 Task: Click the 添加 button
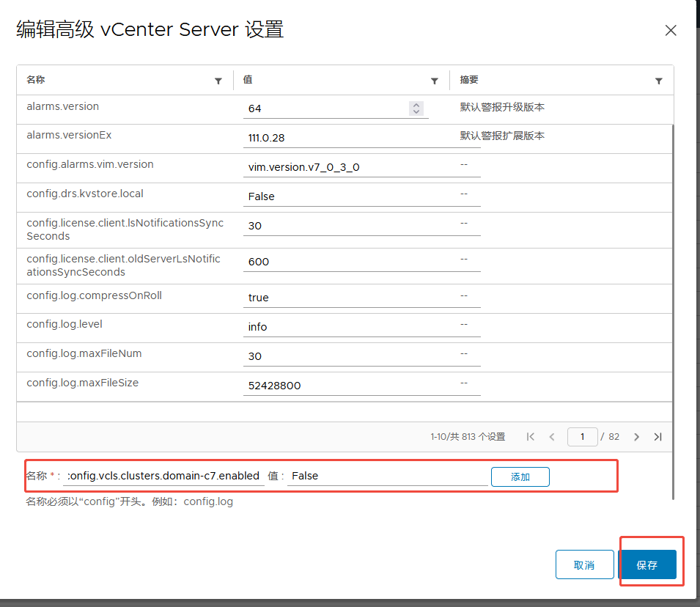pos(520,477)
